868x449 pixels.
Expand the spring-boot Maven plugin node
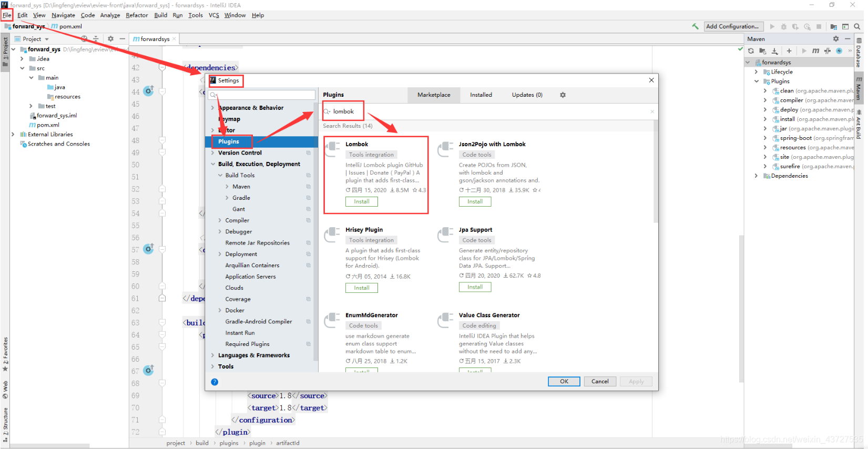coord(765,138)
